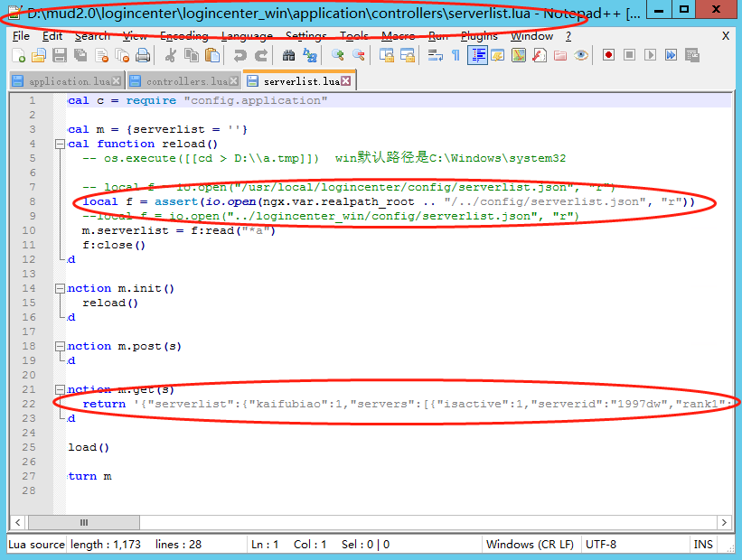
Task: Open the Window menu
Action: point(532,36)
